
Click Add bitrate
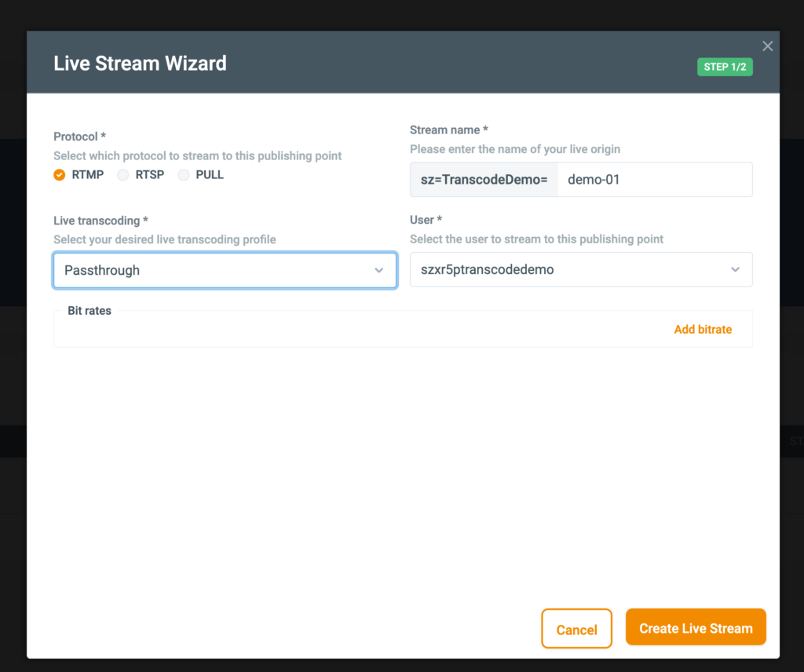pos(703,329)
